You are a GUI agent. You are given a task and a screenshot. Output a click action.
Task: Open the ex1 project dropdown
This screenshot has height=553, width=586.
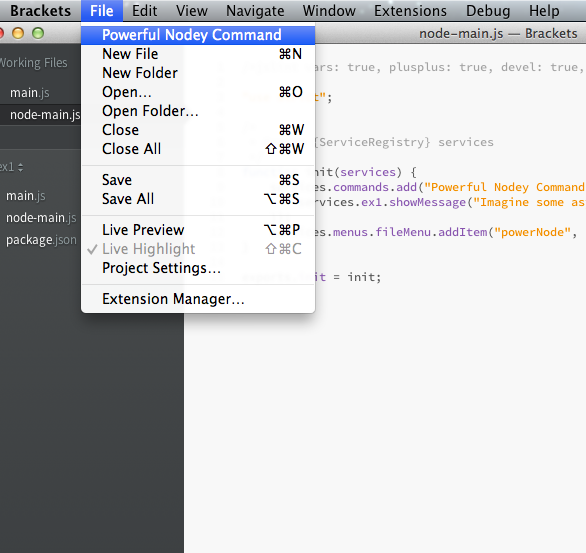coord(11,167)
